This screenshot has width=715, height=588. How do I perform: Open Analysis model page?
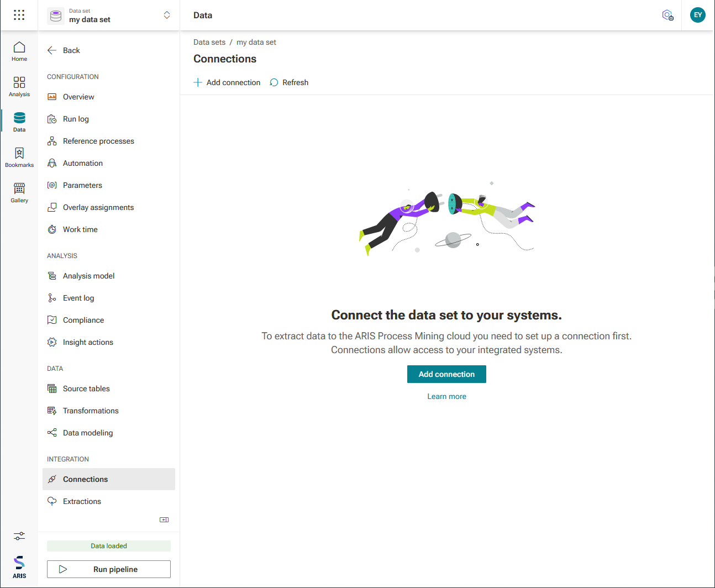[109, 276]
